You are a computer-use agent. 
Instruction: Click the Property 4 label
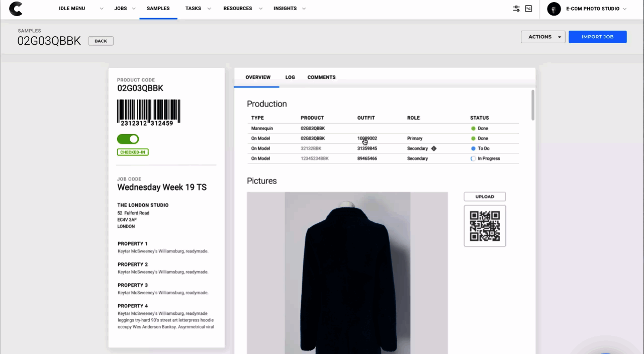[133, 306]
